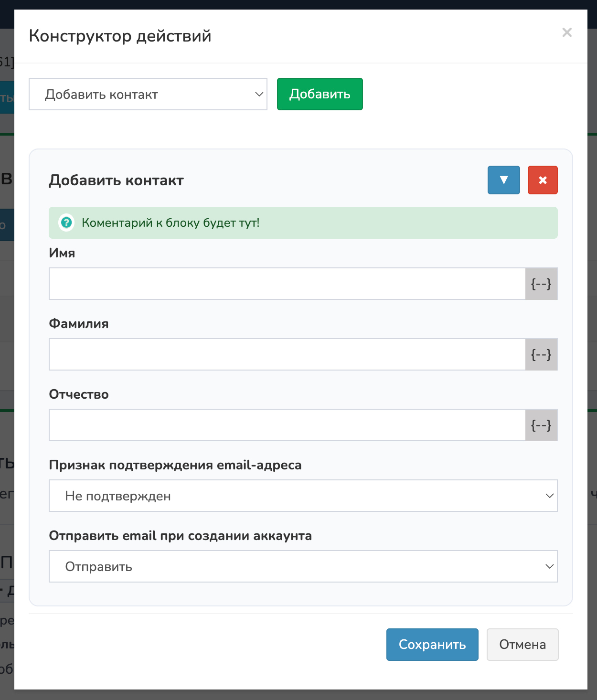Cancel with the Отмена button
This screenshot has height=700, width=597.
coord(522,645)
